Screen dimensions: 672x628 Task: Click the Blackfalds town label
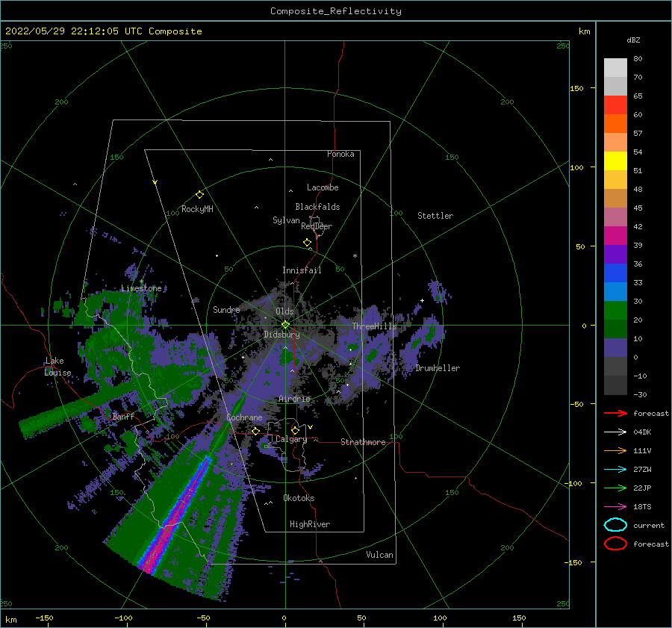(x=317, y=207)
